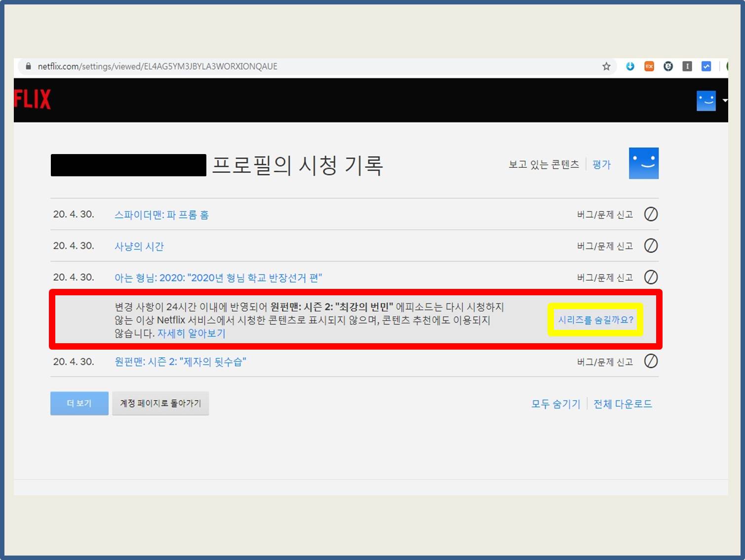Open the 스파이더맨: 파 프롬 홈 title link
This screenshot has width=745, height=560.
(x=161, y=215)
